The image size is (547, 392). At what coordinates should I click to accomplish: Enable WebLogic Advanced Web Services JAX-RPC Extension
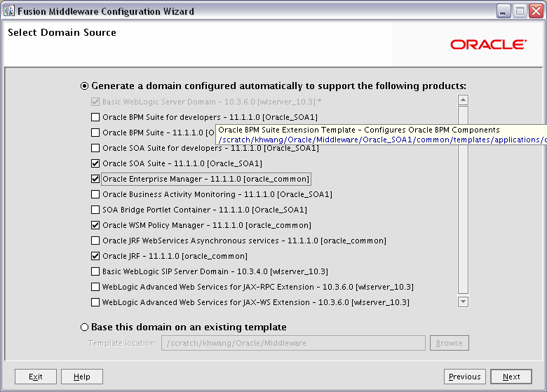pyautogui.click(x=95, y=287)
